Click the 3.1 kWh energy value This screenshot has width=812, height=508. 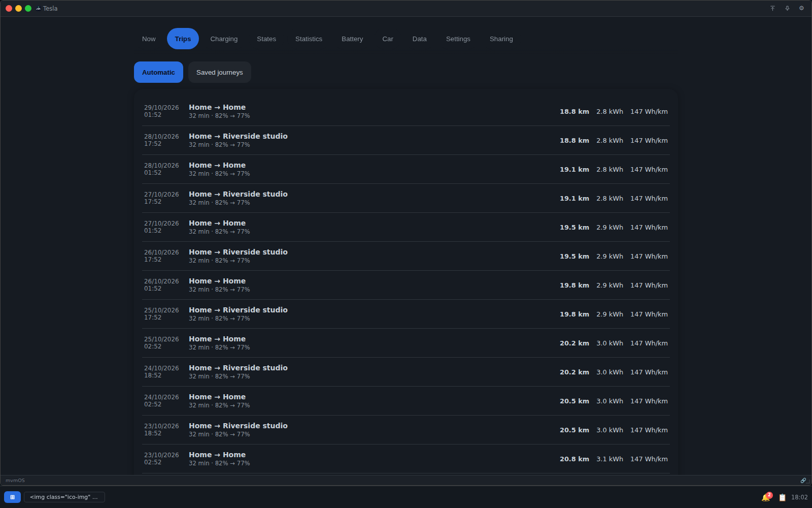pyautogui.click(x=610, y=459)
